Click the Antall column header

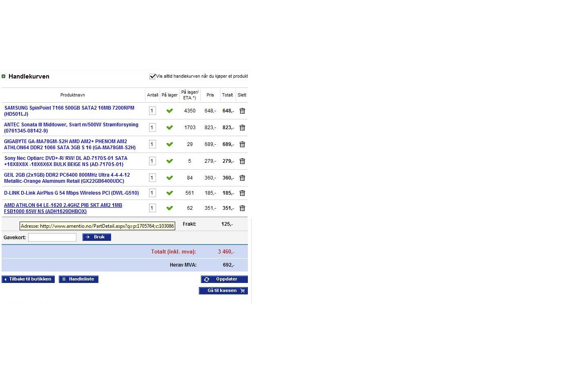pos(153,95)
